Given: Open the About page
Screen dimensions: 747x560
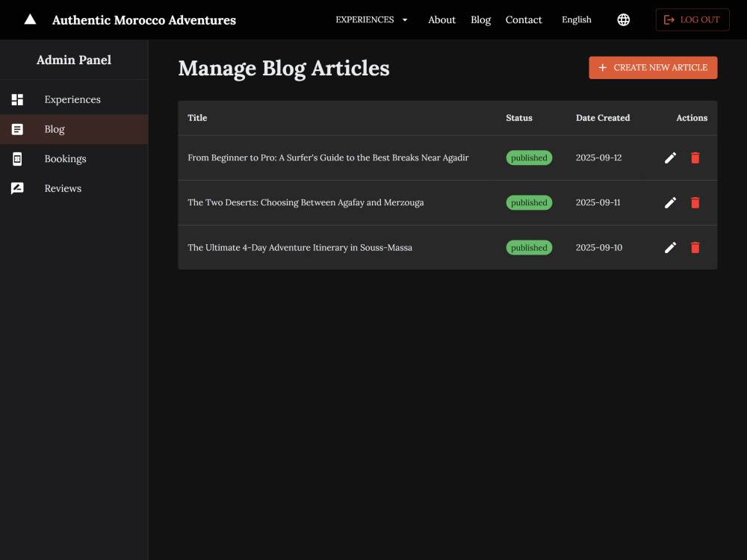Looking at the screenshot, I should (x=441, y=19).
